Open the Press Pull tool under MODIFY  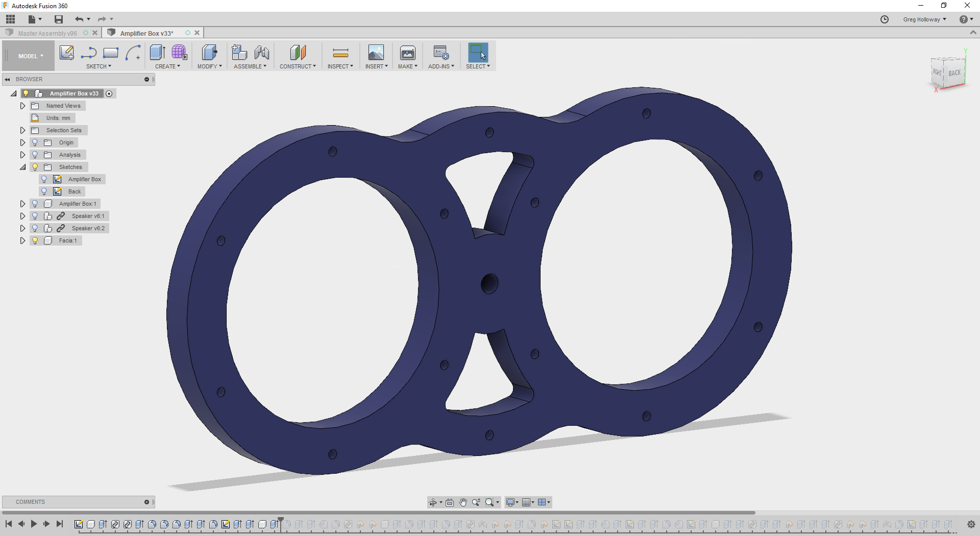point(209,53)
